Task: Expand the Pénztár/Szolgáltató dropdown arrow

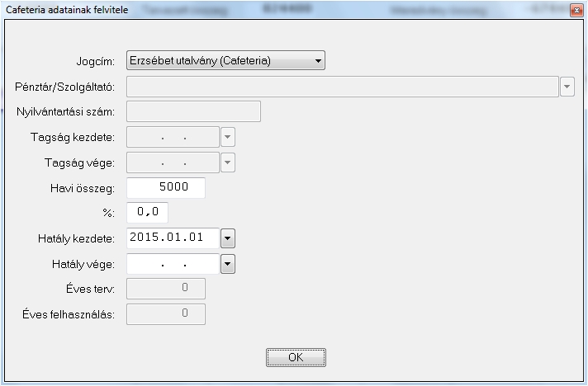Action: pos(567,87)
